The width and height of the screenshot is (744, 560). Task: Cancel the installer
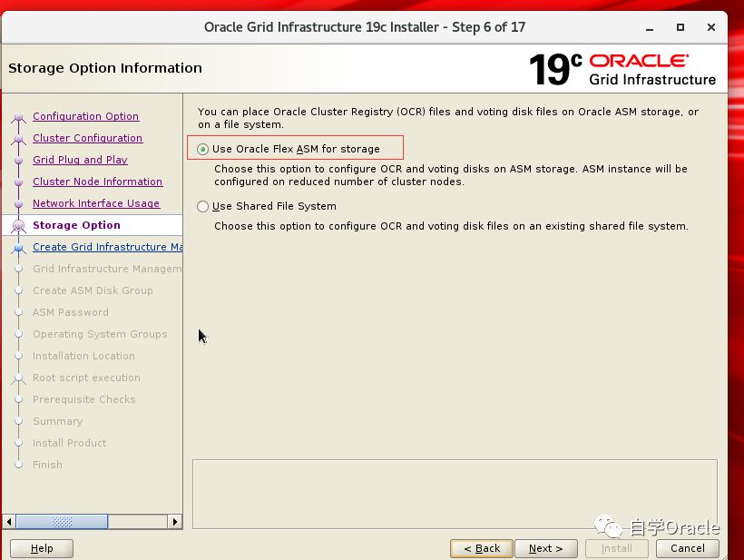[688, 548]
